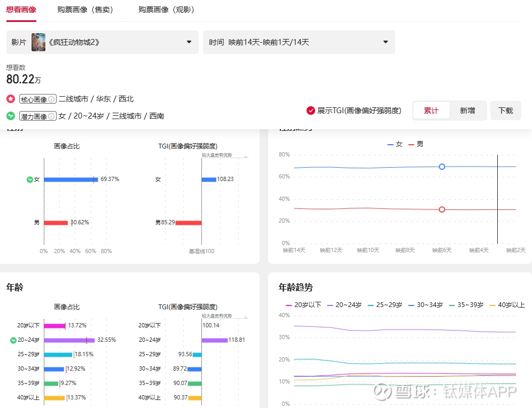The height and width of the screenshot is (408, 532).
Task: Click info icon next to 核心画像
Action: [x=51, y=99]
